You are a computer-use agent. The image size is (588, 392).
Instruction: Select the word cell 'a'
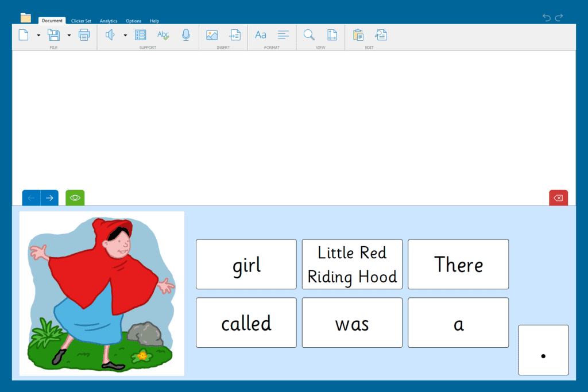(x=458, y=323)
